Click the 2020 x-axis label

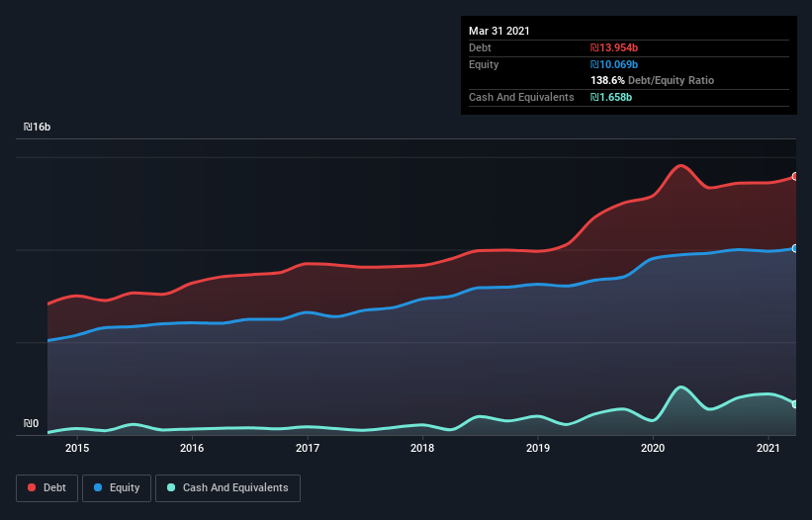point(653,448)
